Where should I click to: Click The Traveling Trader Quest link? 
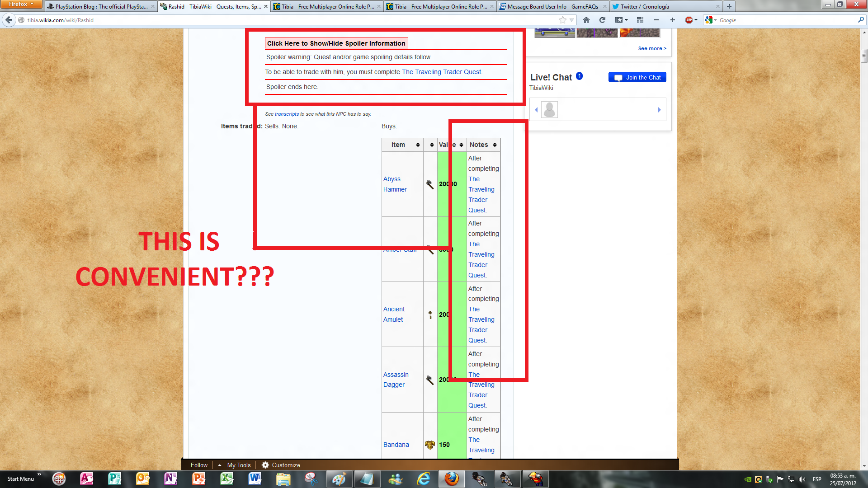click(x=441, y=71)
